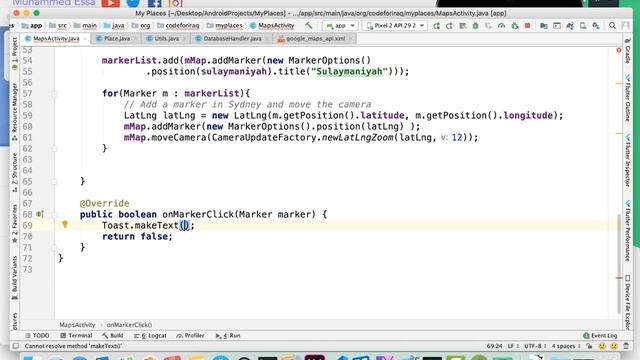Click the fold end marker at line 71
The width and height of the screenshot is (640, 360).
54,247
